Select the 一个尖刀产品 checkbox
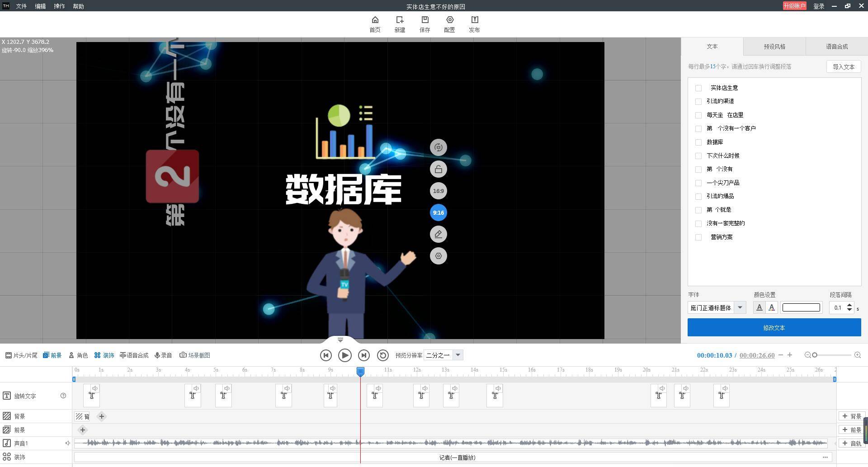The image size is (868, 467). pos(698,183)
